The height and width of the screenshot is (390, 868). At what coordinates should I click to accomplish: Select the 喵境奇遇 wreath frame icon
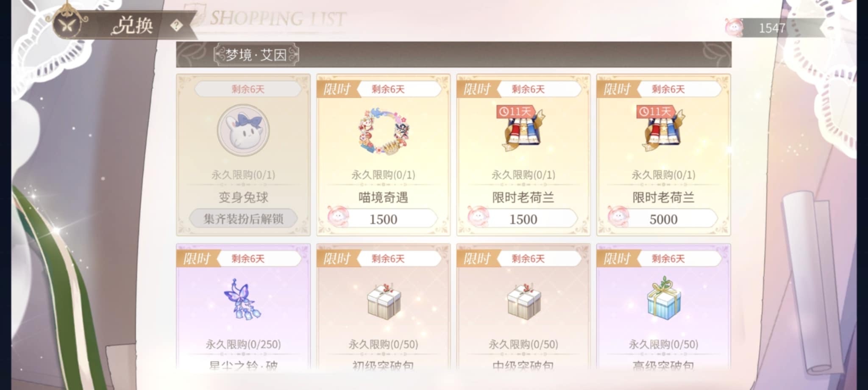[x=383, y=130]
